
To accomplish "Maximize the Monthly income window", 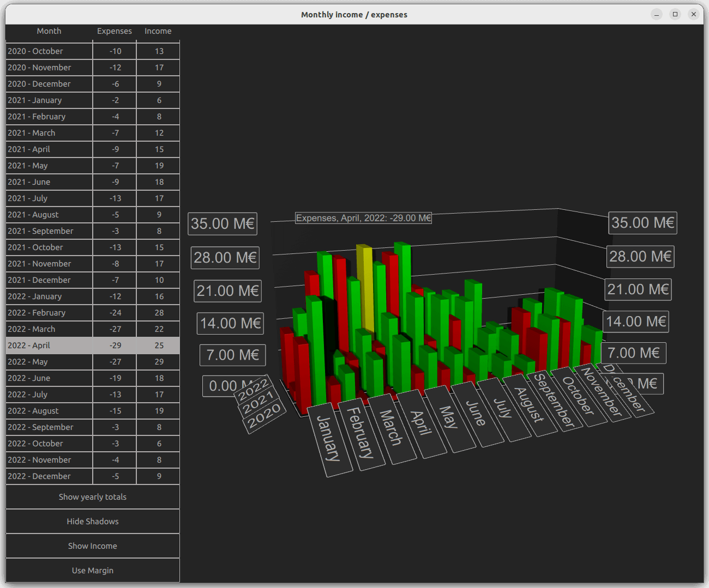I will coord(675,14).
